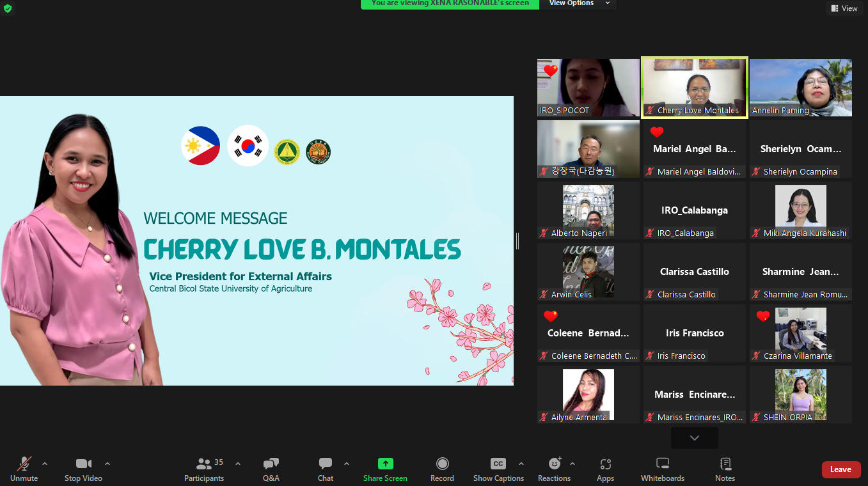Stop Video camera toggle
The height and width of the screenshot is (486, 868).
pos(83,469)
